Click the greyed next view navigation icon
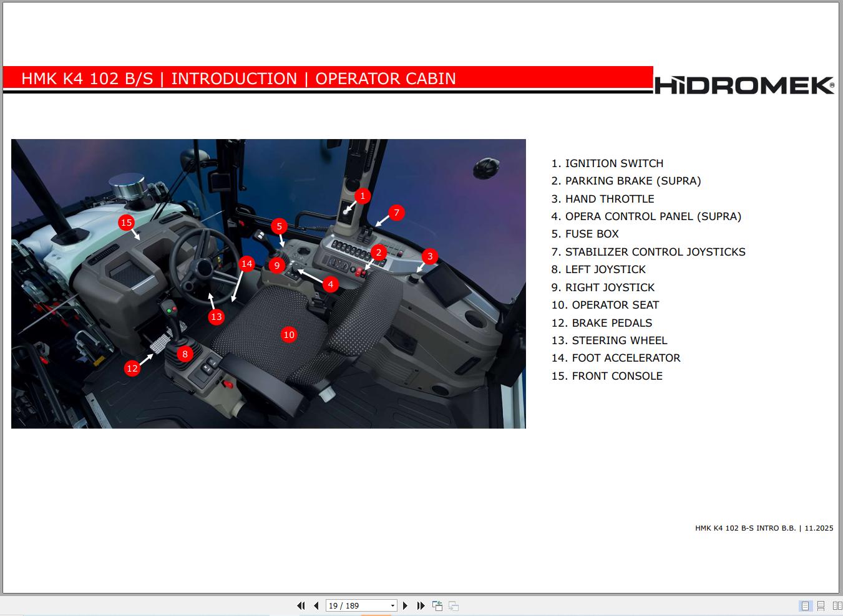 click(454, 605)
